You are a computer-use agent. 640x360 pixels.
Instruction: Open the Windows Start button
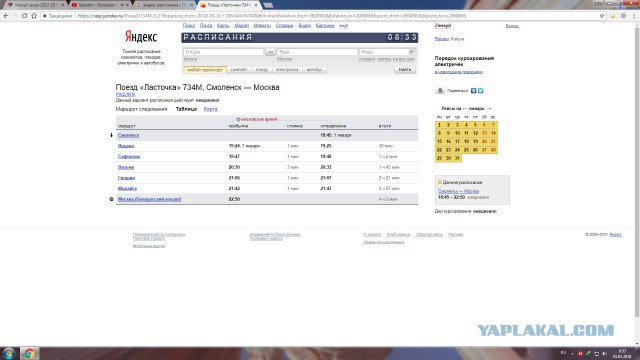point(9,353)
